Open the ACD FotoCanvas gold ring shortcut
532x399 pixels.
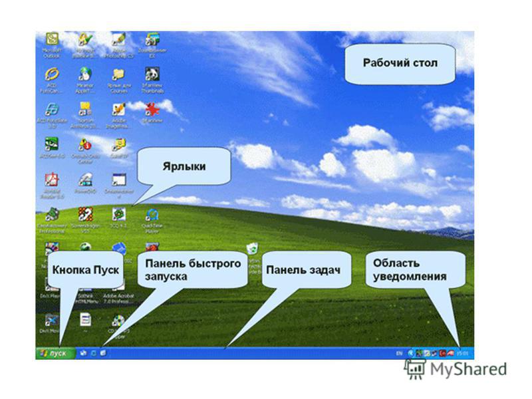point(52,74)
